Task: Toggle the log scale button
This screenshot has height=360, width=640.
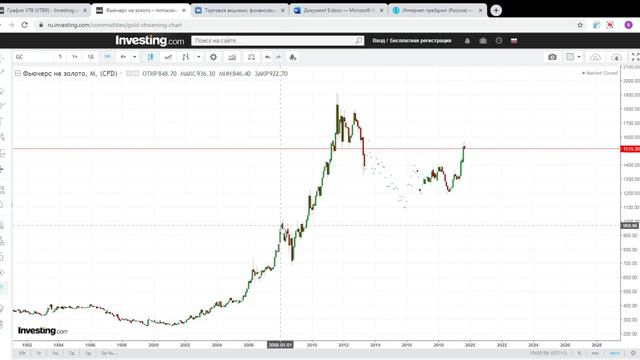Action: point(595,353)
